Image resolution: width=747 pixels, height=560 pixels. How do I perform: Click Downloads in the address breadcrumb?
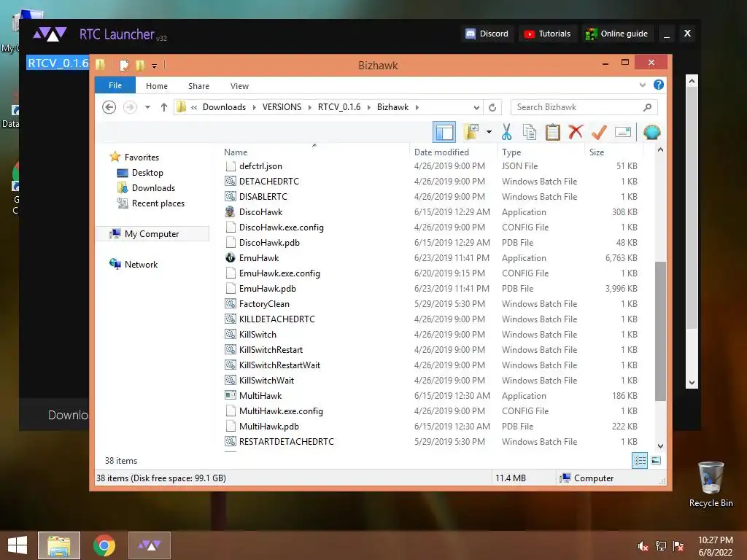pos(225,107)
